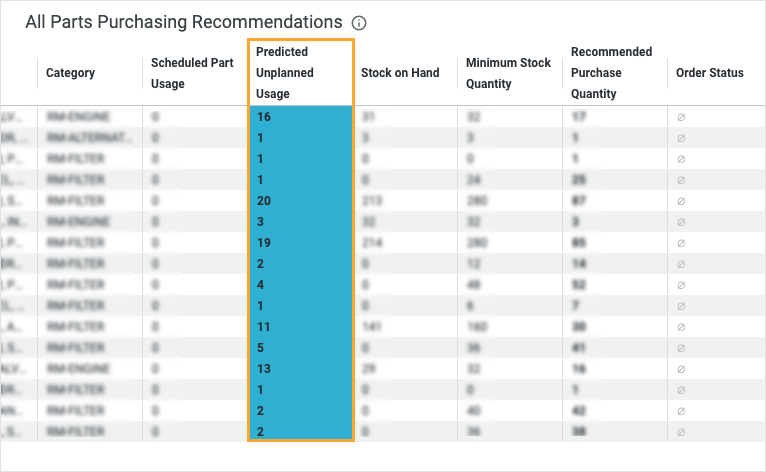Click the Stock on Hand column header
Screen dimensions: 766x472
tap(400, 73)
